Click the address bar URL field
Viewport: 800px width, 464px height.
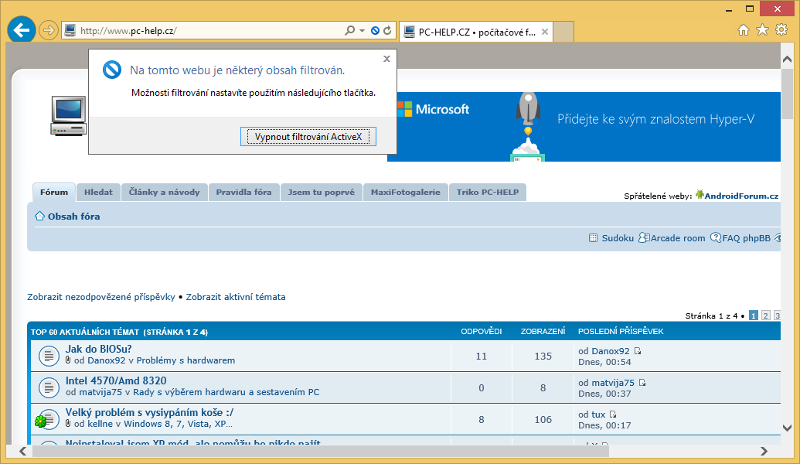(x=200, y=31)
